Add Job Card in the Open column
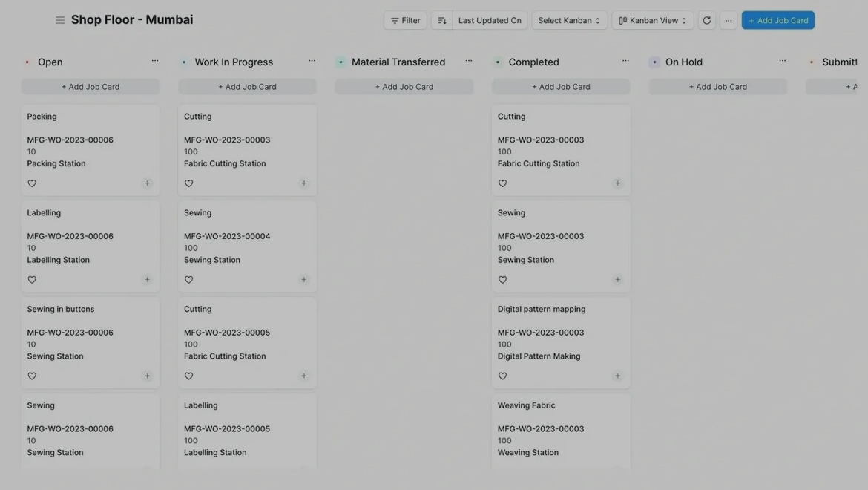 click(x=91, y=87)
